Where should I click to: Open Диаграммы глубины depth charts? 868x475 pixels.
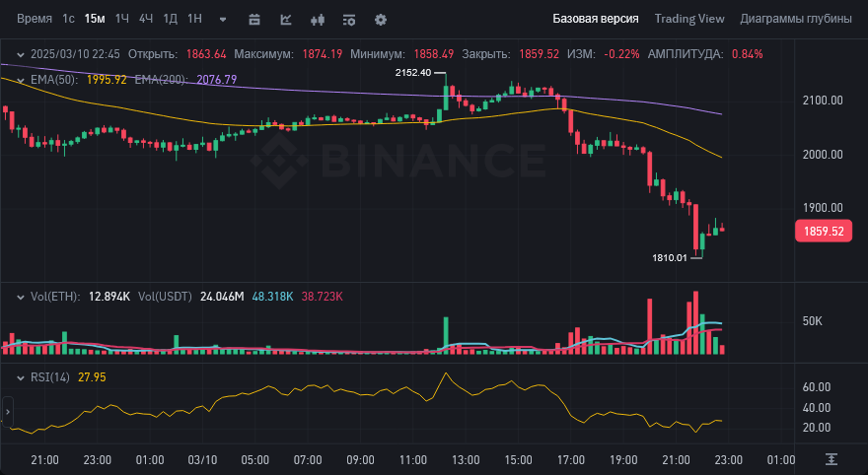pyautogui.click(x=795, y=19)
